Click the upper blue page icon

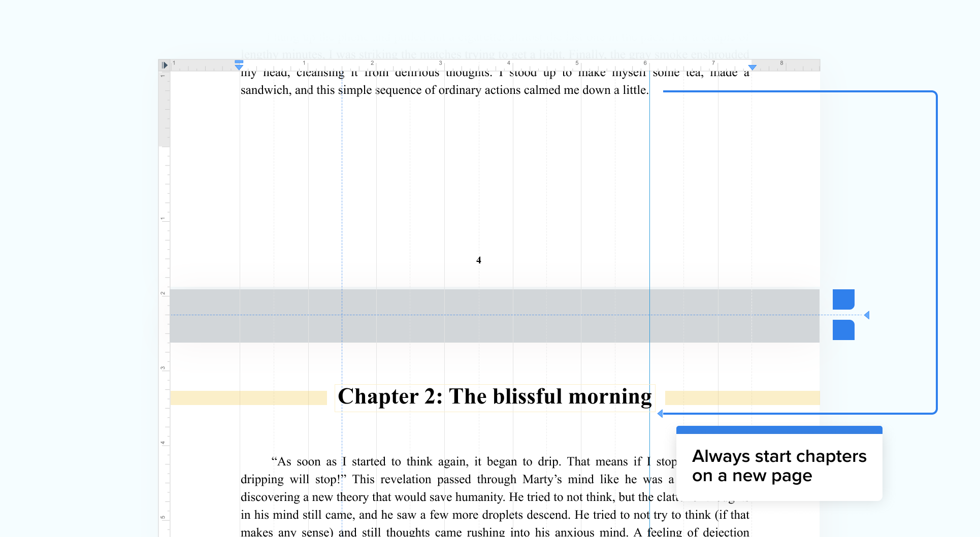(843, 299)
